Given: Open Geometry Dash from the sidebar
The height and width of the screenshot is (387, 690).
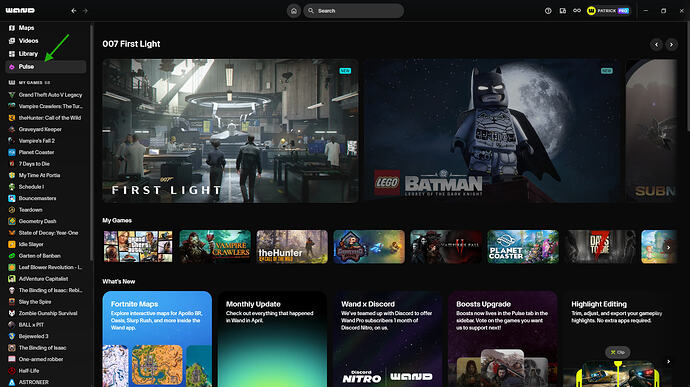Looking at the screenshot, I should tap(46, 221).
